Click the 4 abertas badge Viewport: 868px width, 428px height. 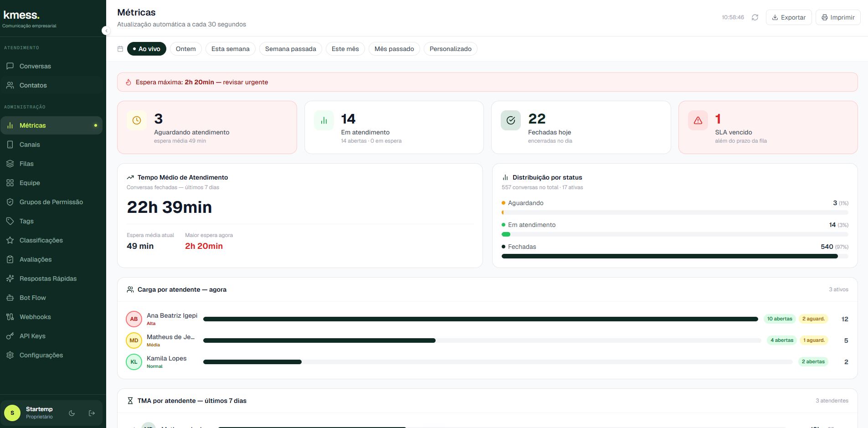point(782,340)
